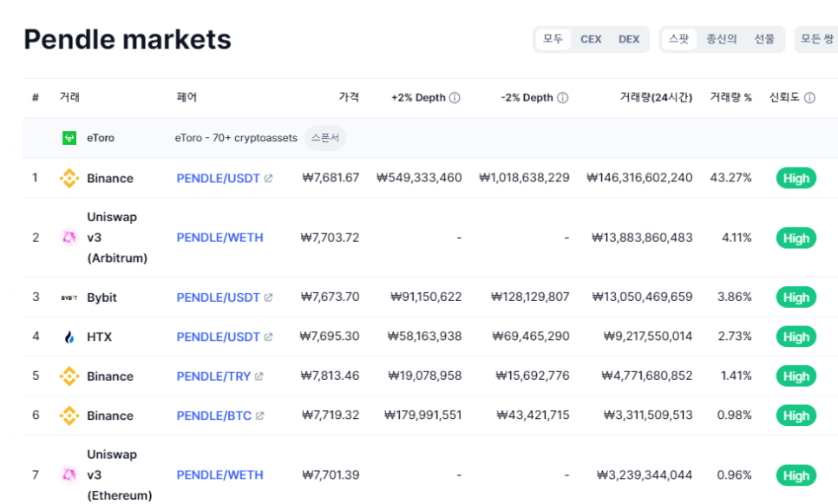This screenshot has height=504, width=838.
Task: Click the Pendle markets heading
Action: (128, 40)
